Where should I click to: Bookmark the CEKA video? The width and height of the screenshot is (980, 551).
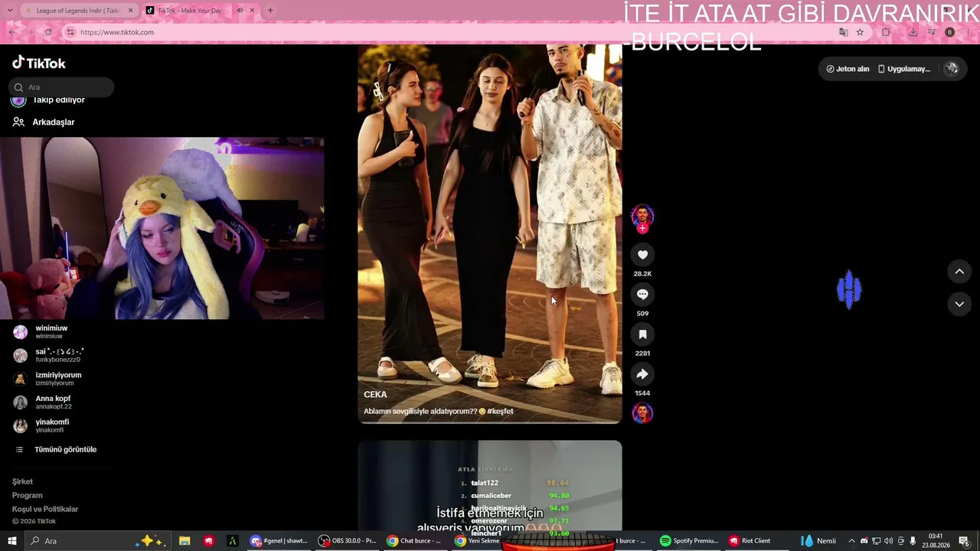click(x=642, y=334)
